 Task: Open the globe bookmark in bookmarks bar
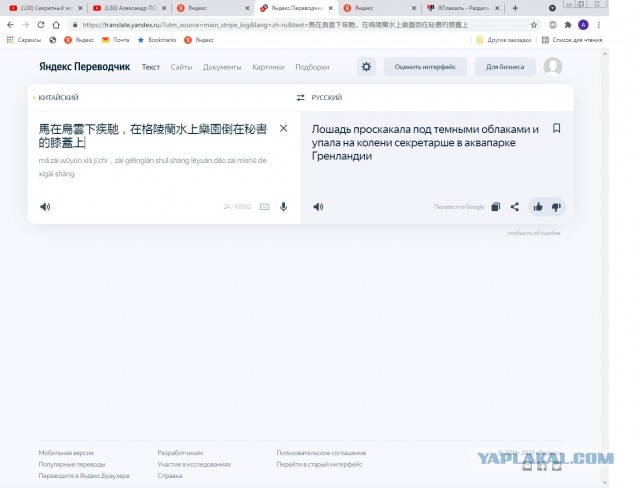pos(53,40)
